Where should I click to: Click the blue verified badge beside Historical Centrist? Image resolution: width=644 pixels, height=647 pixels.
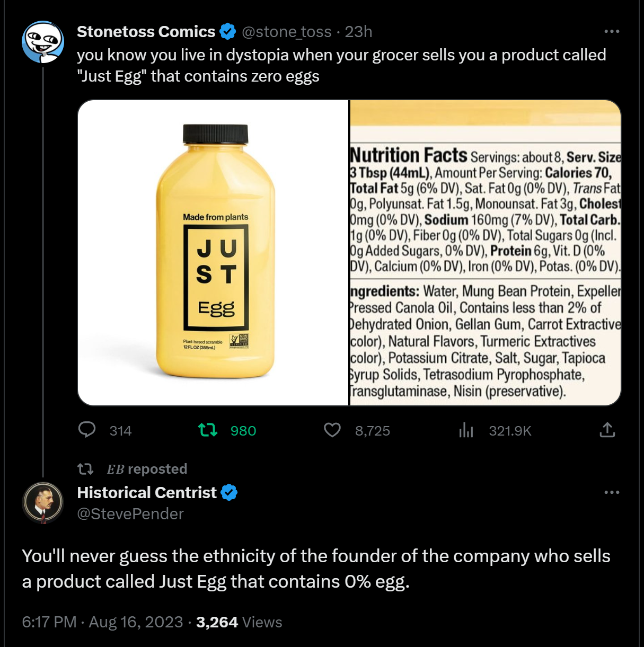(x=229, y=493)
